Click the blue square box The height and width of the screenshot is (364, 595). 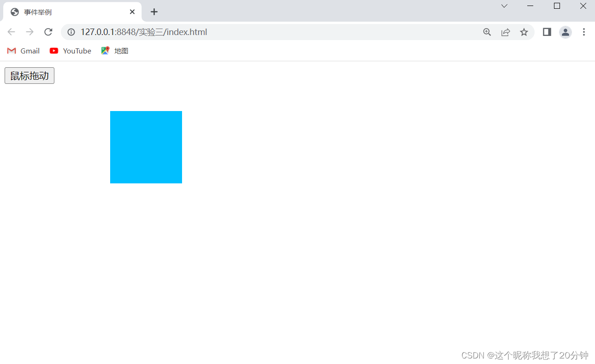146,147
